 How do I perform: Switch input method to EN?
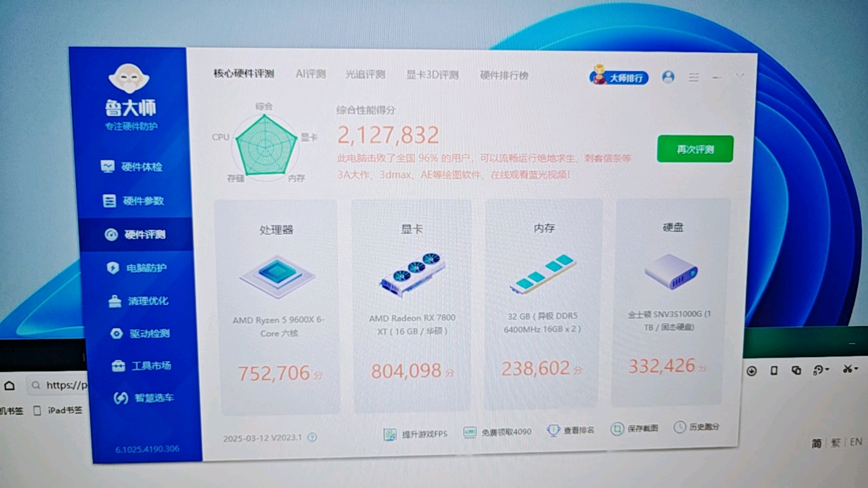[856, 442]
